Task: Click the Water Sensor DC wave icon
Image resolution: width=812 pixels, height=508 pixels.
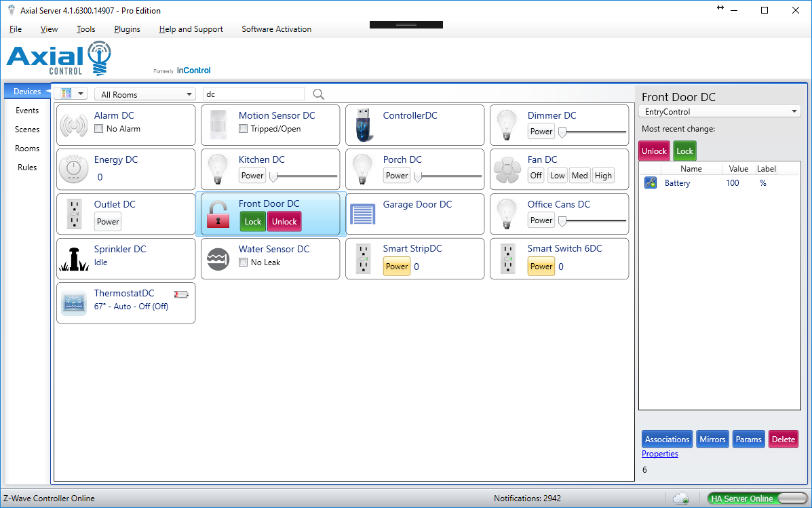Action: tap(218, 259)
